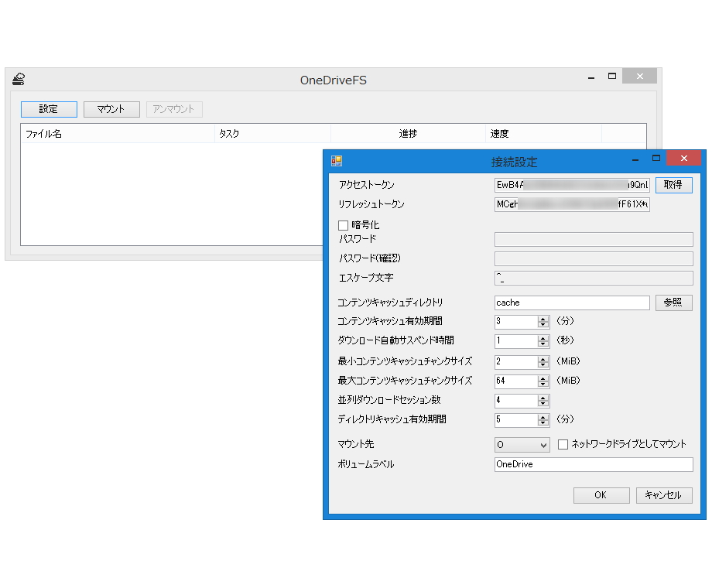Open settings with the 設定 button
This screenshot has height=588, width=712.
pyautogui.click(x=49, y=109)
